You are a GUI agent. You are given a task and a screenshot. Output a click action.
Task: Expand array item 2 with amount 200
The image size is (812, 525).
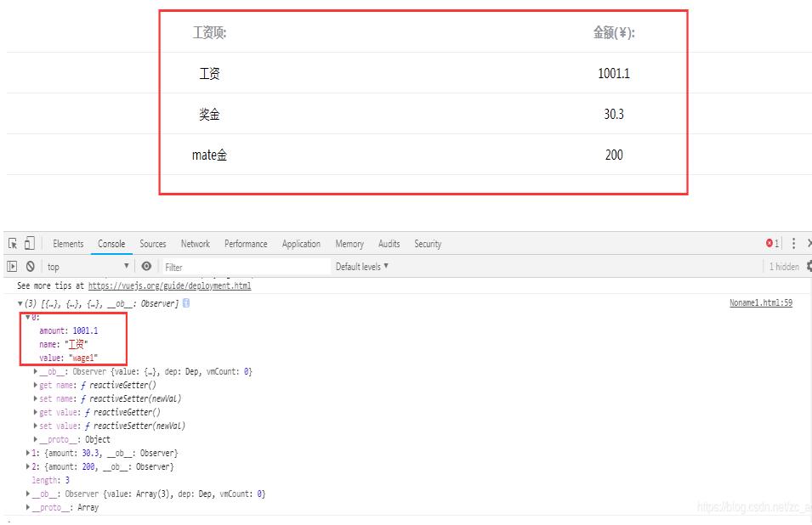[28, 466]
